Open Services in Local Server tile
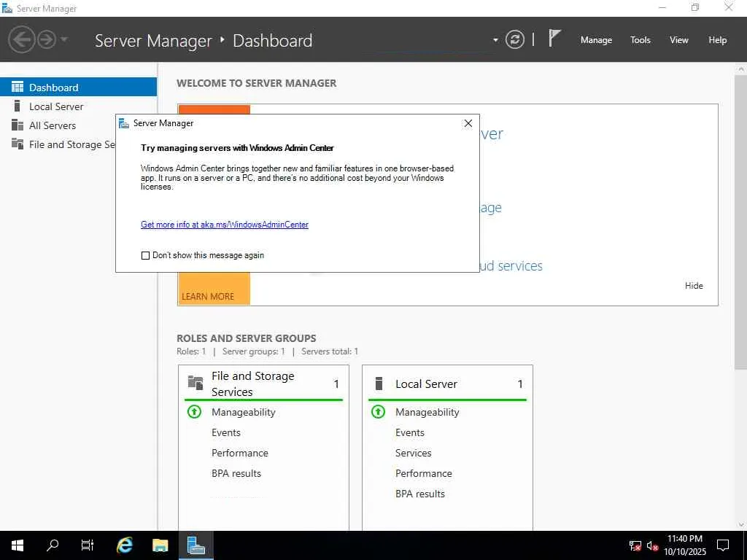Image resolution: width=747 pixels, height=560 pixels. (x=413, y=453)
